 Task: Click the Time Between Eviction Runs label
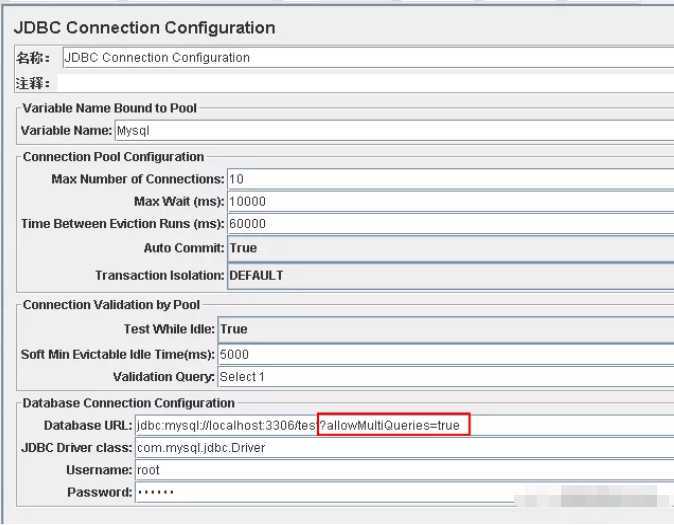[123, 224]
